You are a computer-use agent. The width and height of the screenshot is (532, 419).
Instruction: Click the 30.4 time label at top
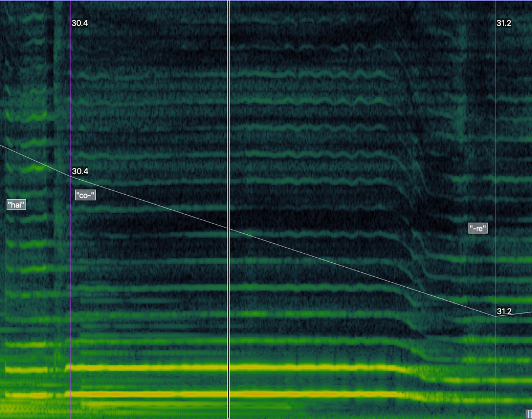click(80, 23)
